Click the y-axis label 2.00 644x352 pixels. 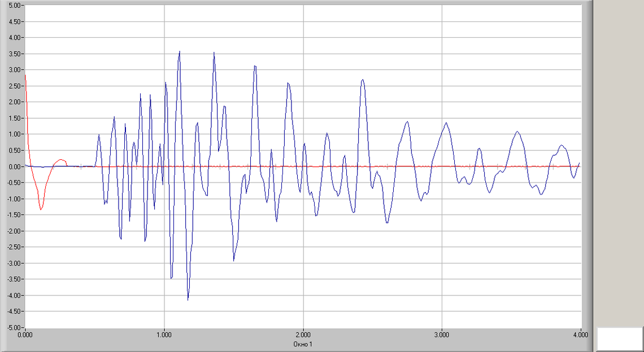pos(14,102)
